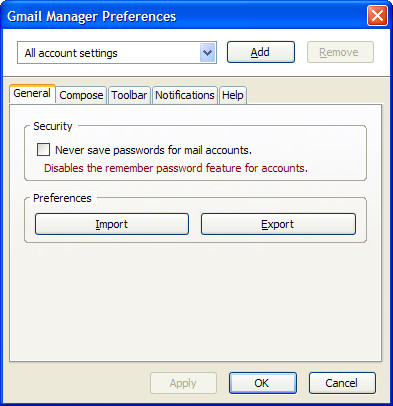This screenshot has width=393, height=406.
Task: Confirm settings with the OK button
Action: [263, 383]
